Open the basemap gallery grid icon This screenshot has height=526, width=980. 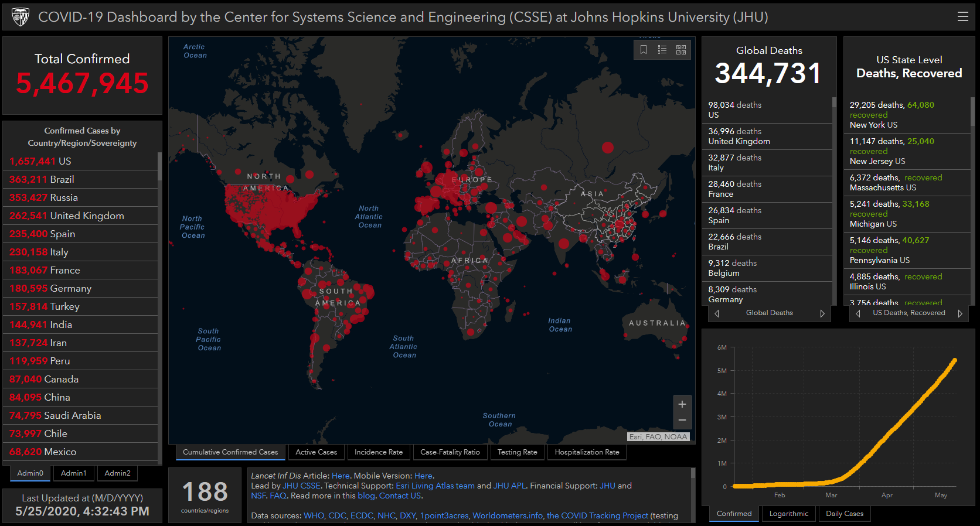681,50
